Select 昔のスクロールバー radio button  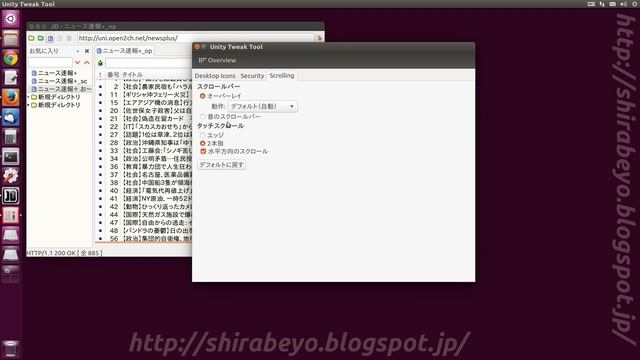coord(202,117)
